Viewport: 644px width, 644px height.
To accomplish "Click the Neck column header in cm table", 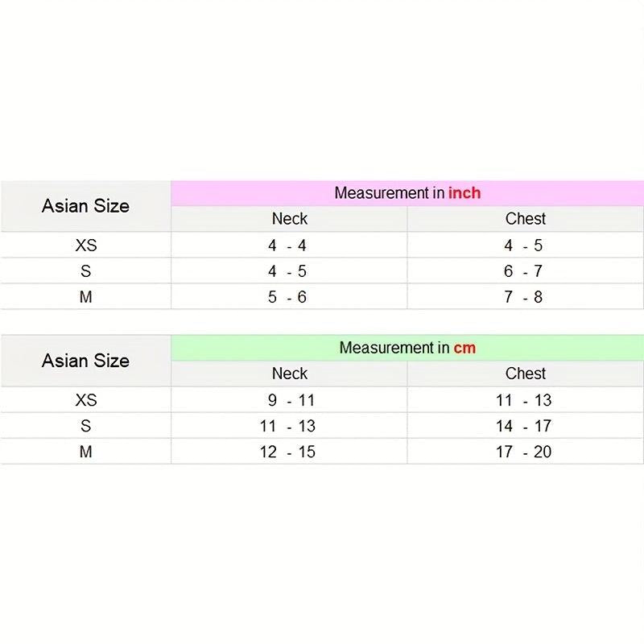I will click(x=289, y=374).
